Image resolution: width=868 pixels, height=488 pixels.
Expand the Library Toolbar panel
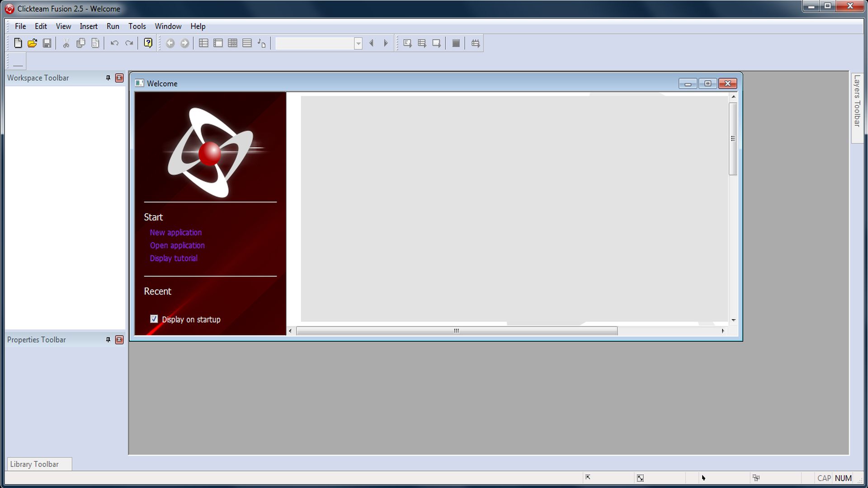pyautogui.click(x=34, y=464)
